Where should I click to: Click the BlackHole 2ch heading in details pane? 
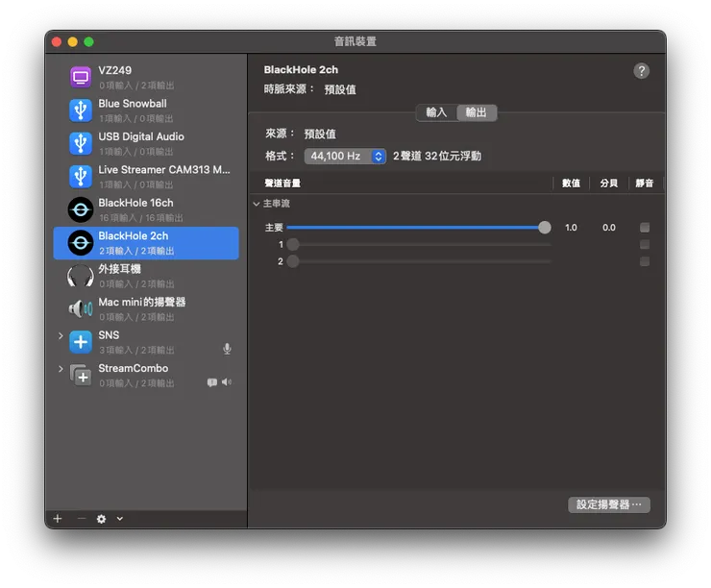coord(301,70)
